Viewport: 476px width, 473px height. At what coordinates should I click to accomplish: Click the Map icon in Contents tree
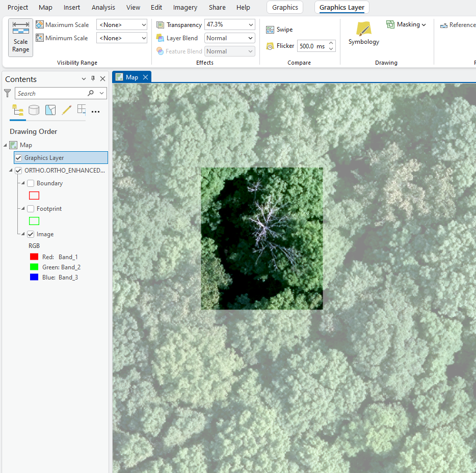point(13,145)
